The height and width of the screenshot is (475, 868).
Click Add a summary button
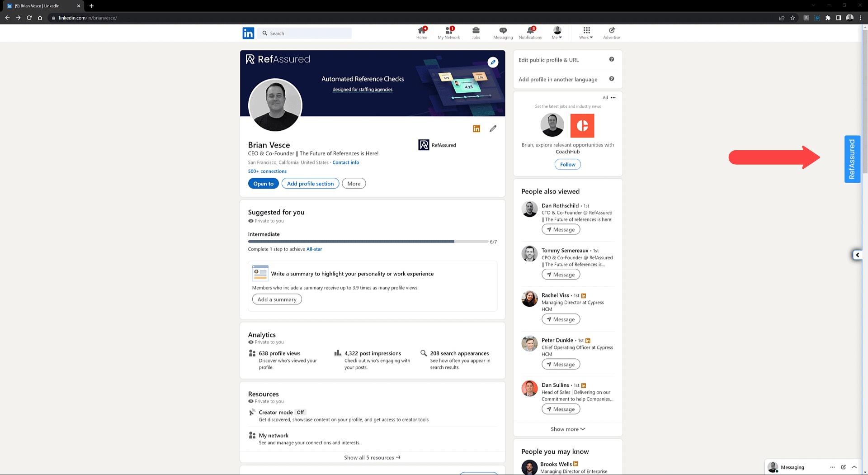(277, 299)
